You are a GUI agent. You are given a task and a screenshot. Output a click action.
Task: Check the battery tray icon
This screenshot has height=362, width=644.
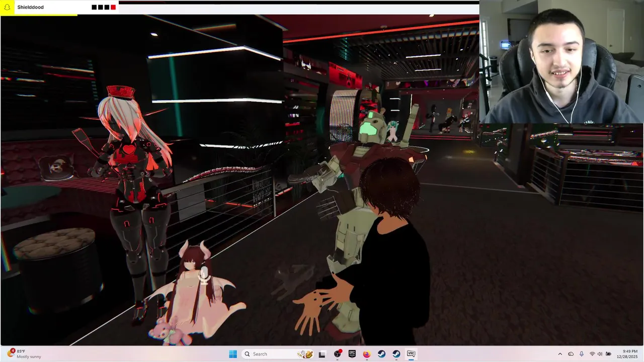pyautogui.click(x=609, y=354)
